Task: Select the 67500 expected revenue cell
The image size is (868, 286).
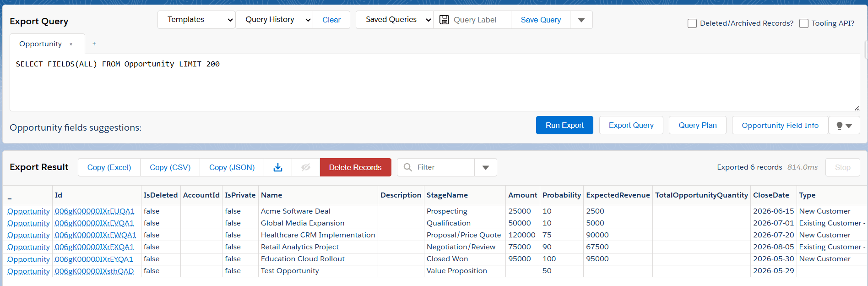Action: pos(618,247)
